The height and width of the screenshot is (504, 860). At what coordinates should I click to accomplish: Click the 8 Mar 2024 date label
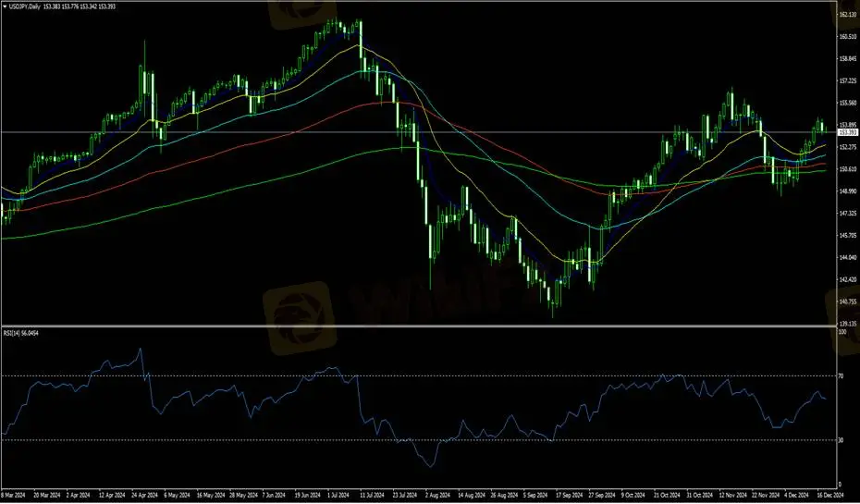[x=13, y=496]
